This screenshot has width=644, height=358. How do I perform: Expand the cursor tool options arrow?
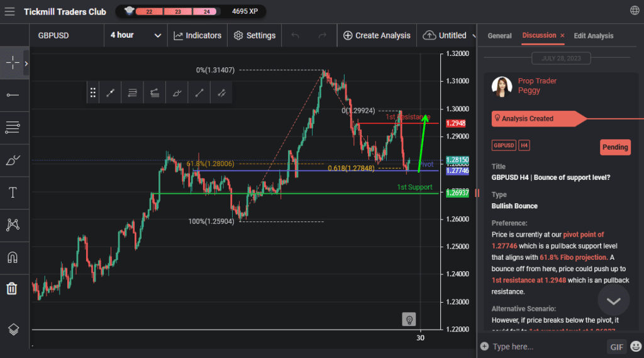click(x=26, y=64)
